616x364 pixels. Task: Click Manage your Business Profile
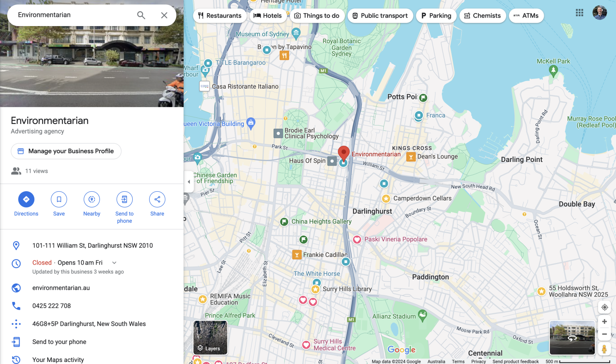click(66, 151)
